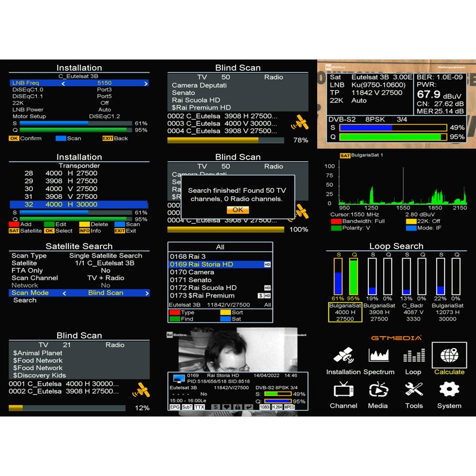This screenshot has width=476, height=476.
Task: Click the left arrow of Scan Mode
Action: (64, 293)
